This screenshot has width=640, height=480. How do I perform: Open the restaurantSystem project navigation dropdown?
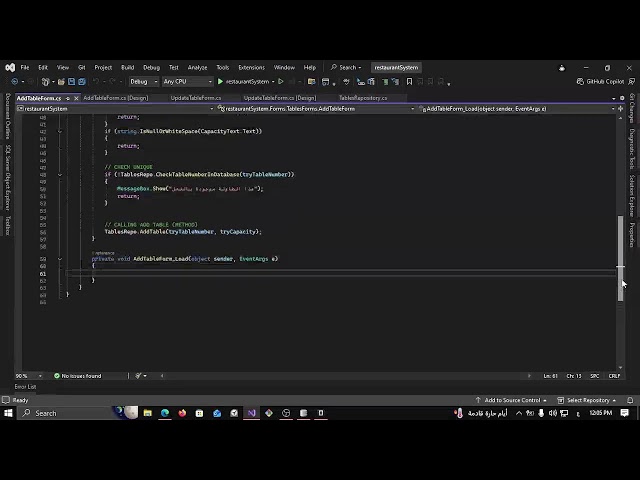115,109
